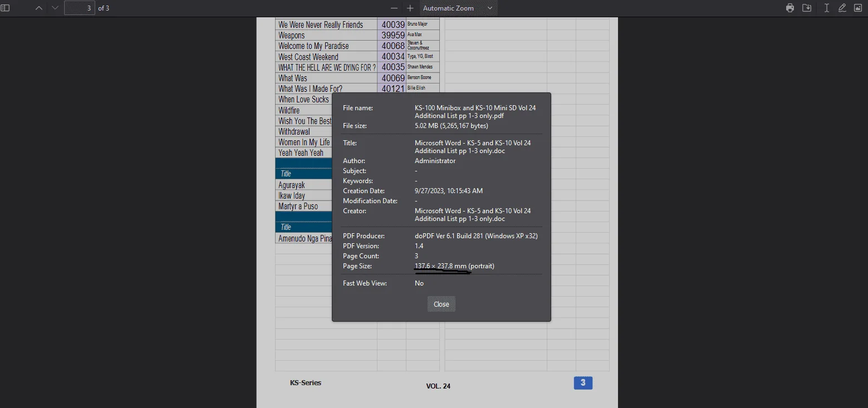Click song number 40121
Screen dimensions: 868x408
point(393,89)
